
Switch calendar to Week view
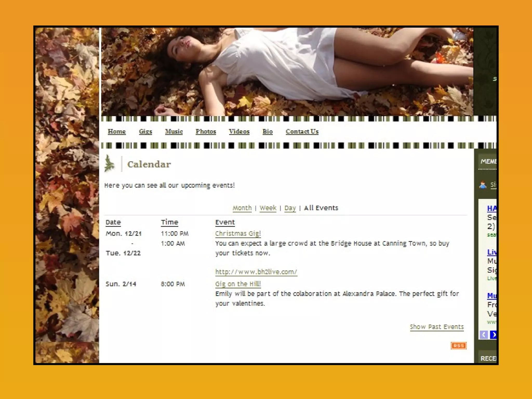(x=268, y=208)
